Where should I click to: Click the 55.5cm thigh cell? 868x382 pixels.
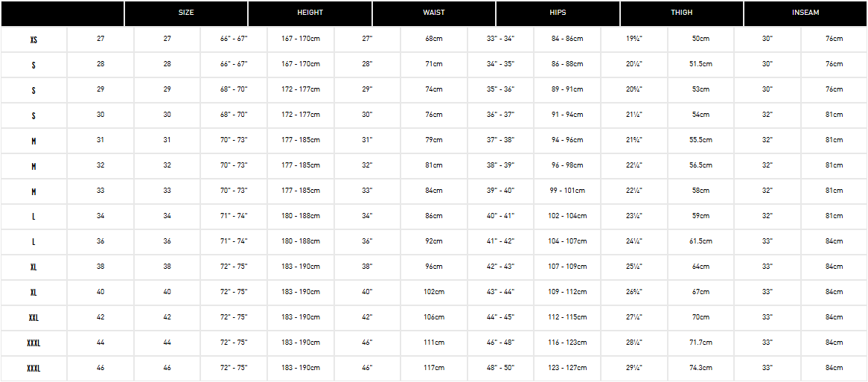point(701,140)
